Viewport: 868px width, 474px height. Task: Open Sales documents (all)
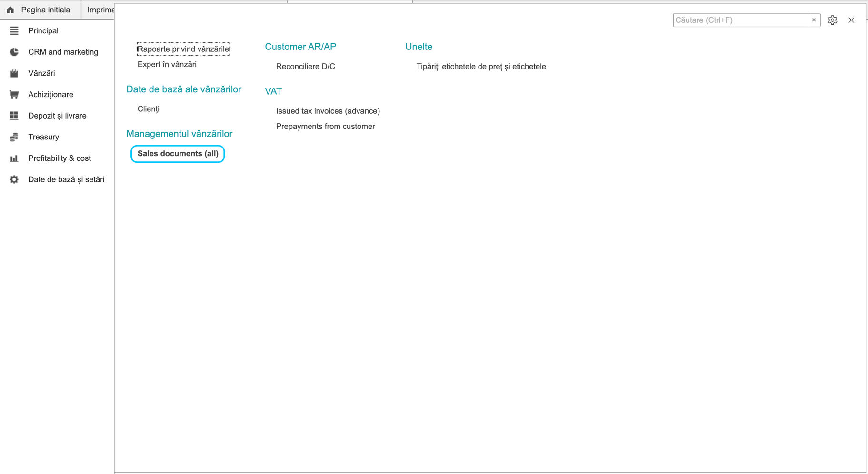tap(178, 154)
